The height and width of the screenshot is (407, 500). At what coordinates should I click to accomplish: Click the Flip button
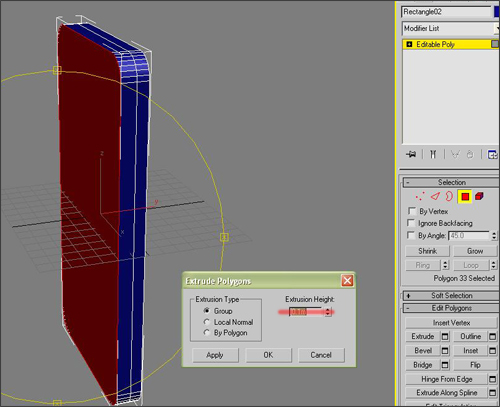(475, 365)
